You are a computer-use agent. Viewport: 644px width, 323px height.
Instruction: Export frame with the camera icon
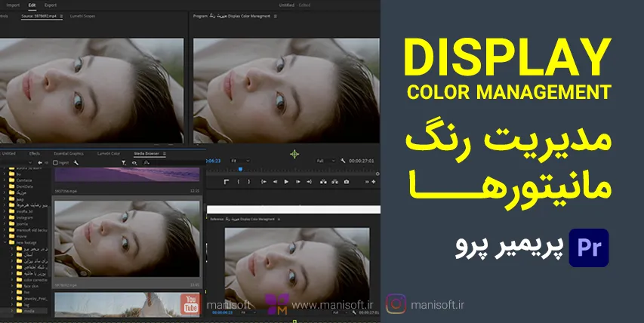coord(347,182)
